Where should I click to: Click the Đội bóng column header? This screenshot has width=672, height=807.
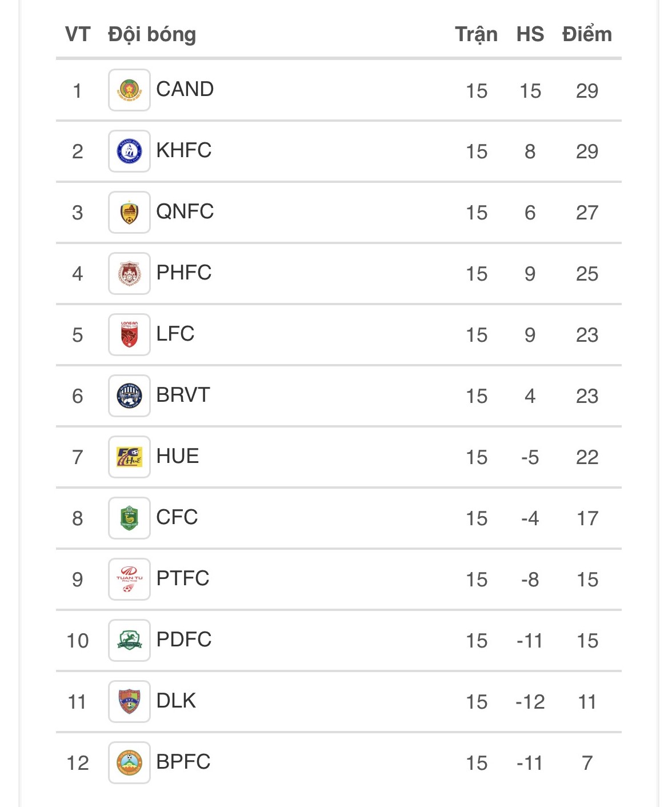(x=152, y=34)
